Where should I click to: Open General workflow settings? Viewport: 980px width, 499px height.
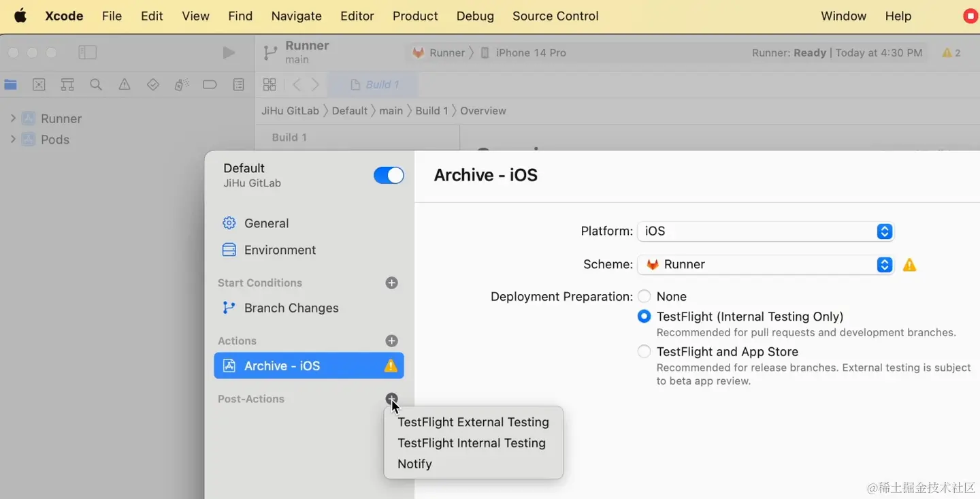pyautogui.click(x=255, y=223)
